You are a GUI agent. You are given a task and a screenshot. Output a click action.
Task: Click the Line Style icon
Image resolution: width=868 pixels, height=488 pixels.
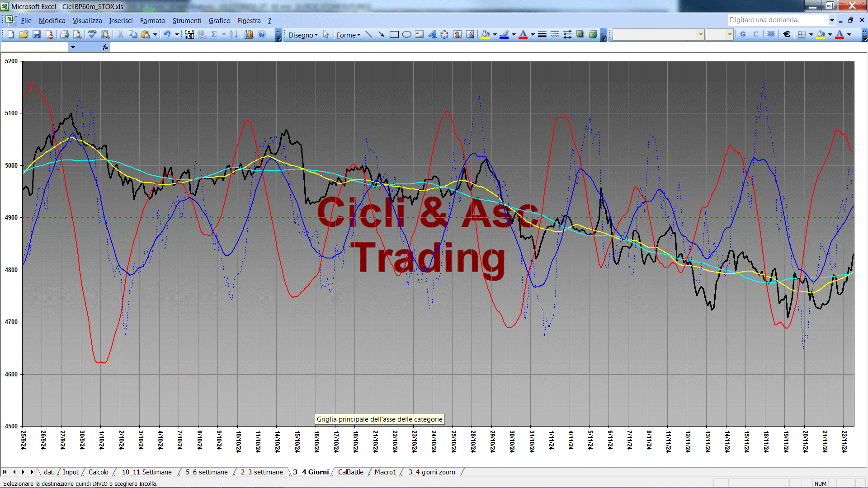pyautogui.click(x=542, y=34)
